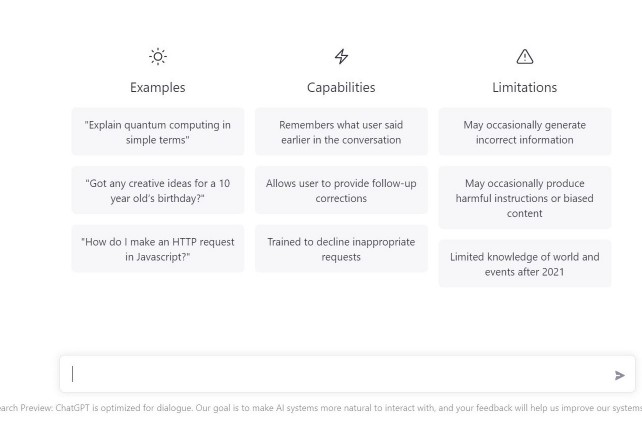
Task: Click the Capabilities column heading
Action: click(x=341, y=87)
